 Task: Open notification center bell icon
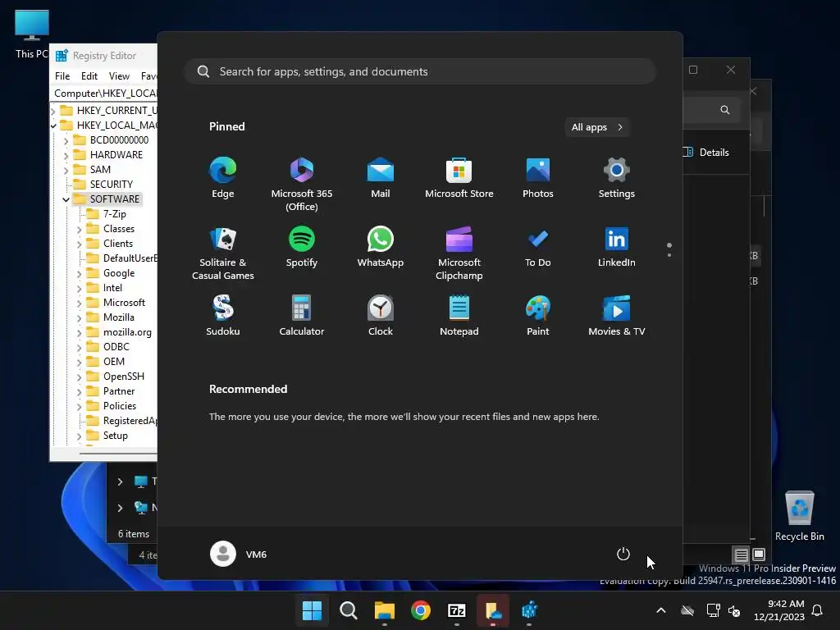818,610
